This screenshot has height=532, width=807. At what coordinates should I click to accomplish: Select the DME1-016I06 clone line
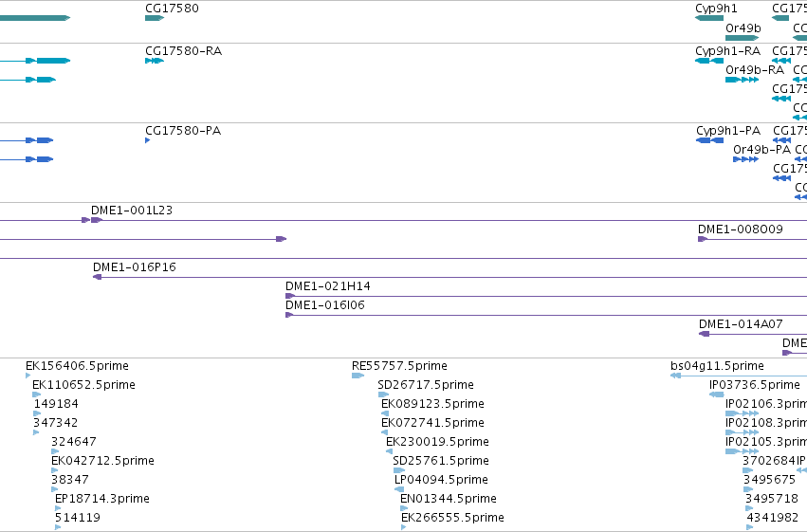[546, 315]
